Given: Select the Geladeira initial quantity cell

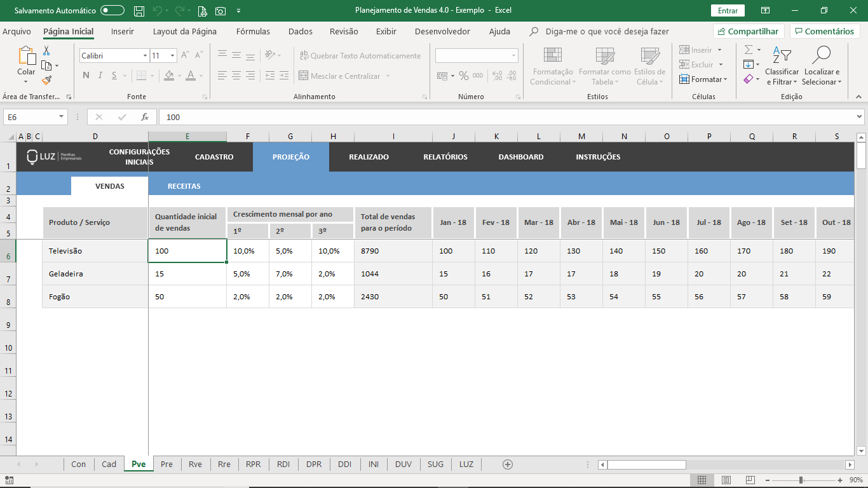Looking at the screenshot, I should pyautogui.click(x=187, y=274).
